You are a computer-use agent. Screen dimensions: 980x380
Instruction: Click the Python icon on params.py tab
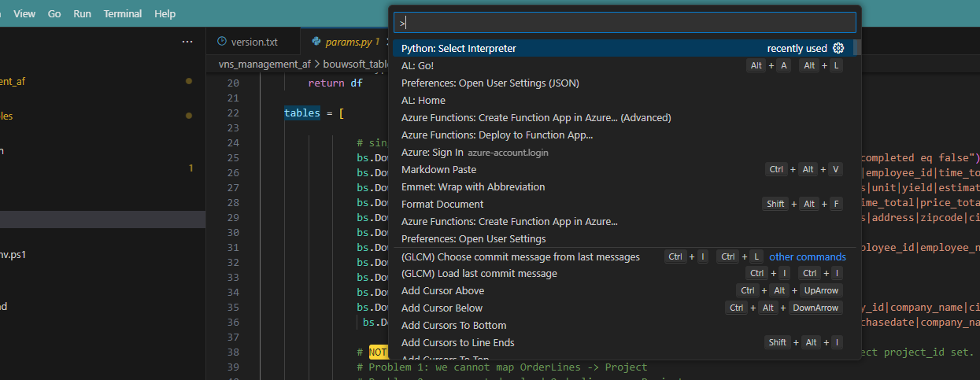point(316,42)
